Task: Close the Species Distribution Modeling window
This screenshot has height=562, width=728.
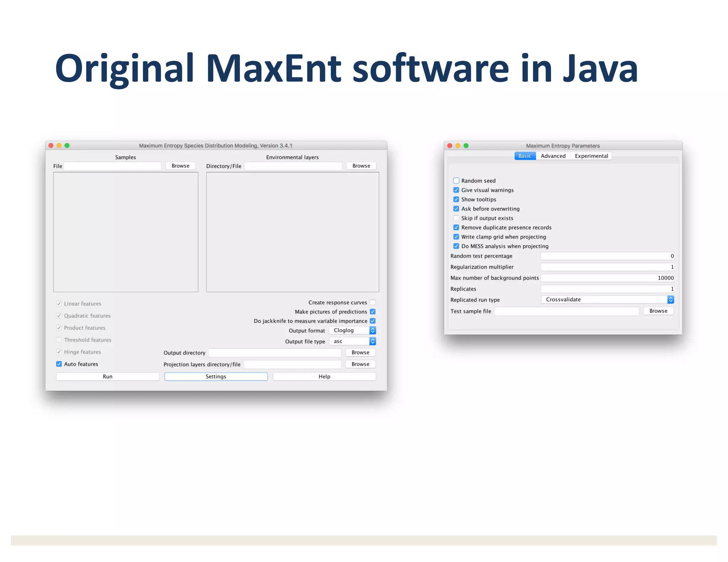Action: 51,146
